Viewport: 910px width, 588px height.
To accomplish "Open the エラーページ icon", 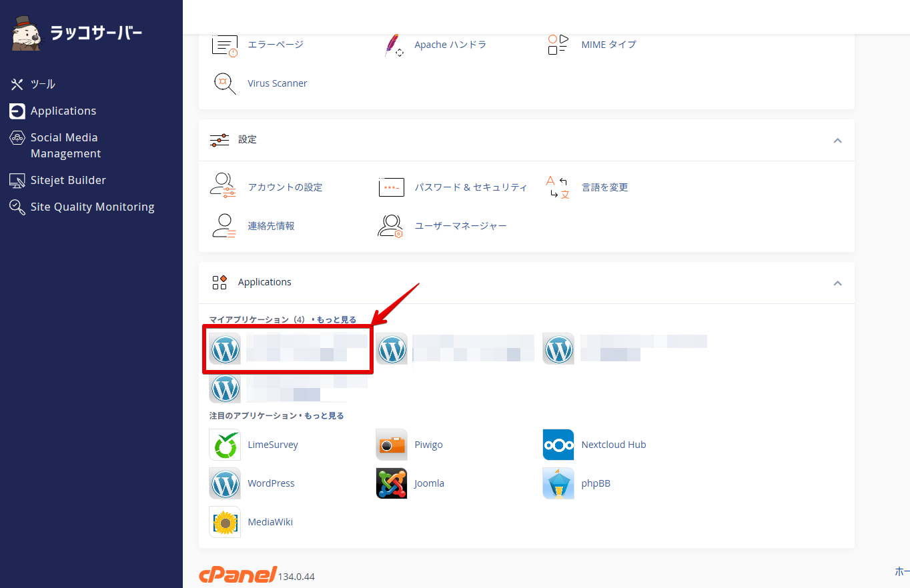I will [225, 45].
